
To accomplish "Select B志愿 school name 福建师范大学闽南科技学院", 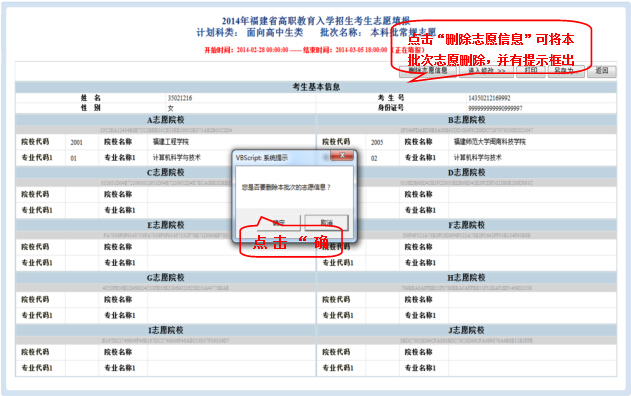I will click(x=490, y=142).
